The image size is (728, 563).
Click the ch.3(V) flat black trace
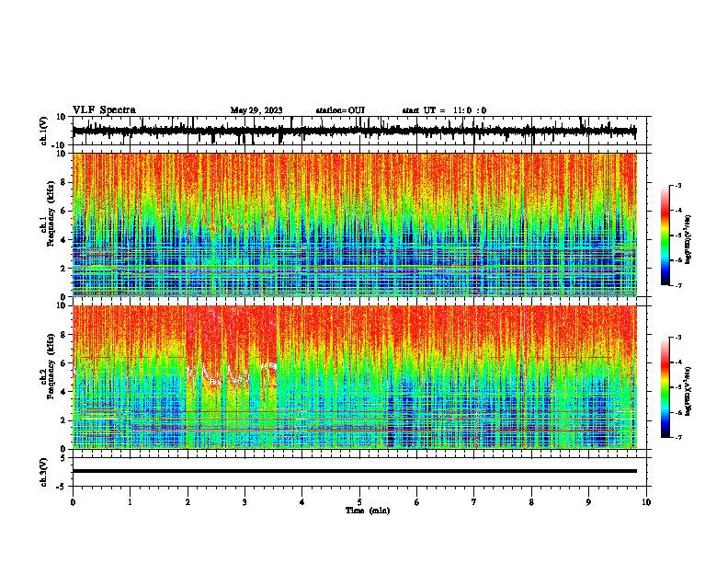pyautogui.click(x=355, y=471)
